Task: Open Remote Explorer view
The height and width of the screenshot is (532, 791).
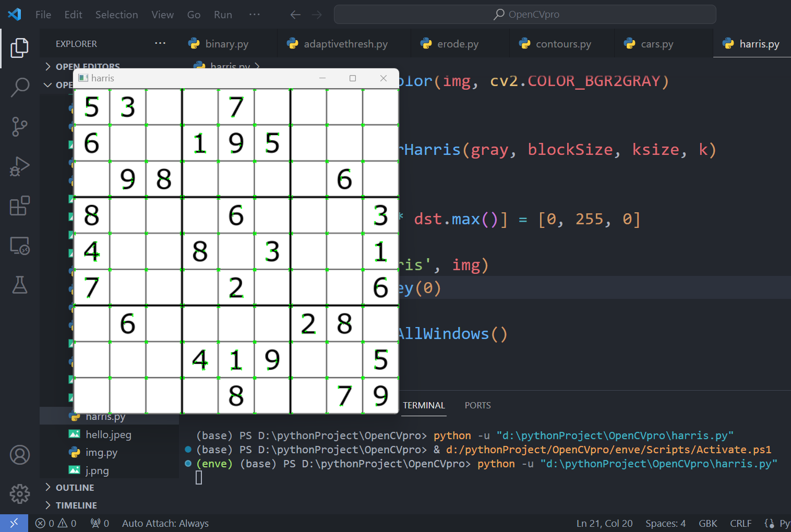Action: [x=20, y=246]
